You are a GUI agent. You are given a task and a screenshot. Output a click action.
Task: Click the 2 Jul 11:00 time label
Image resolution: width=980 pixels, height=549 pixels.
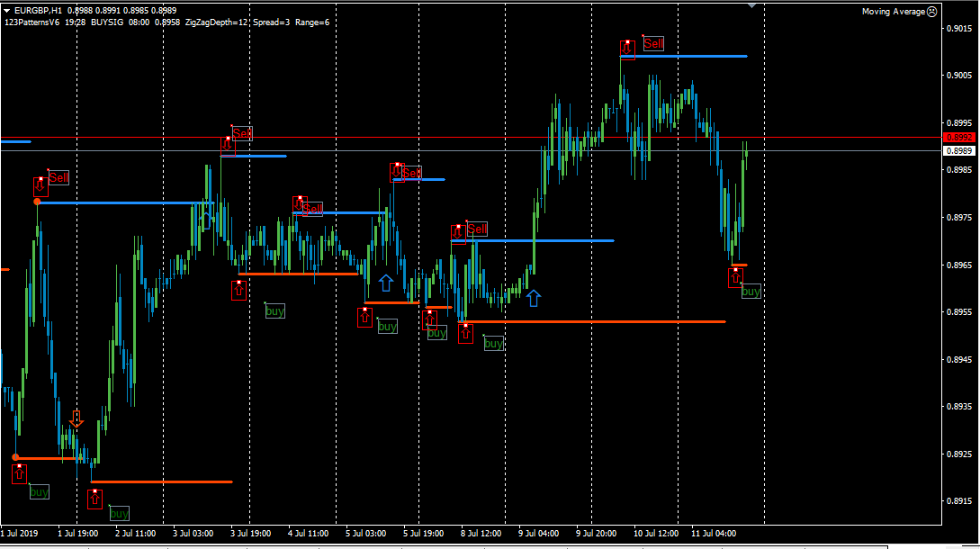pos(136,534)
